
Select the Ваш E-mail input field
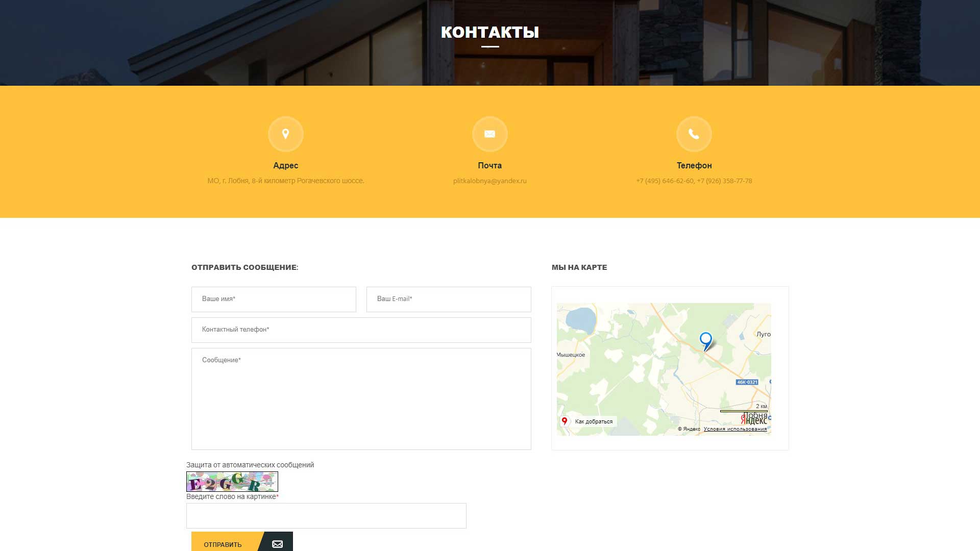click(x=448, y=299)
